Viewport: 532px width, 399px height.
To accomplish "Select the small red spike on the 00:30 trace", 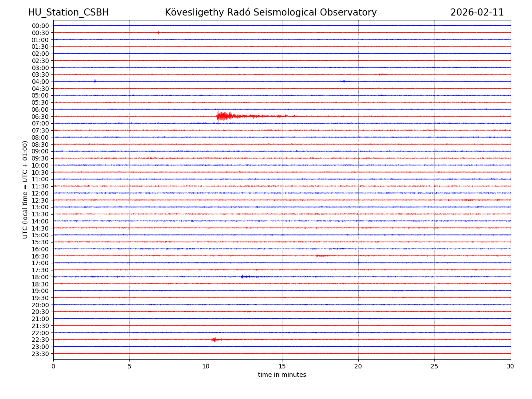I will point(158,32).
